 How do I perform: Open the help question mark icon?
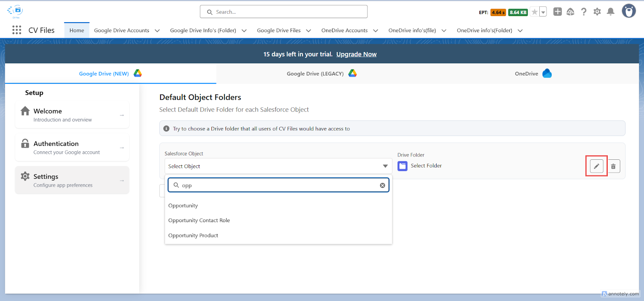tap(584, 12)
